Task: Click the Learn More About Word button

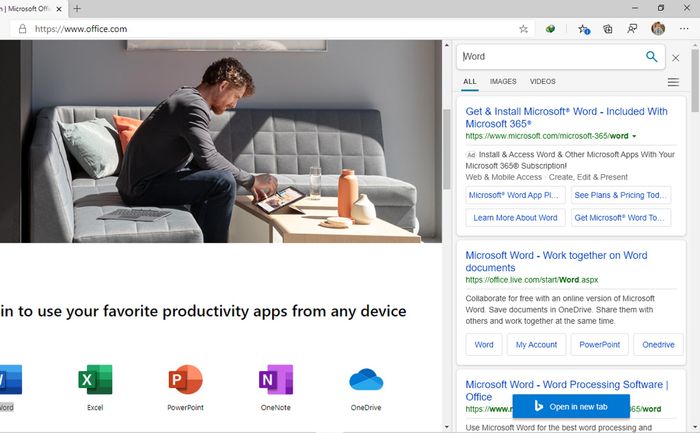Action: (x=515, y=218)
